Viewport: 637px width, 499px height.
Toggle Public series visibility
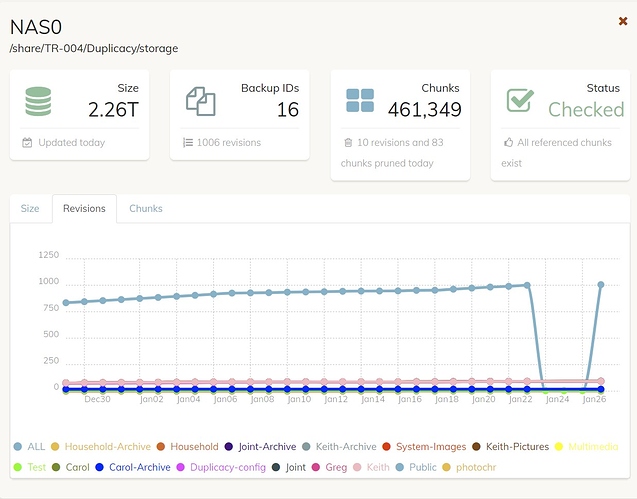[x=416, y=467]
